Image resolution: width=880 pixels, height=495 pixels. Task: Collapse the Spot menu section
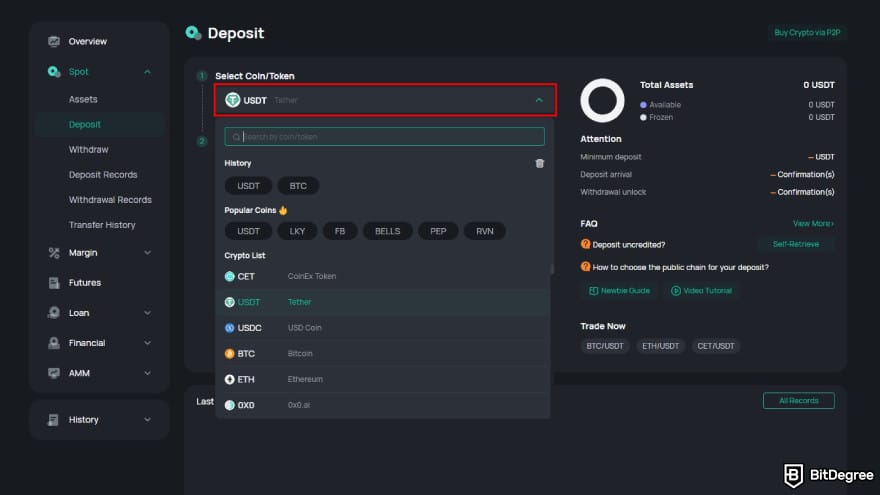tap(147, 72)
